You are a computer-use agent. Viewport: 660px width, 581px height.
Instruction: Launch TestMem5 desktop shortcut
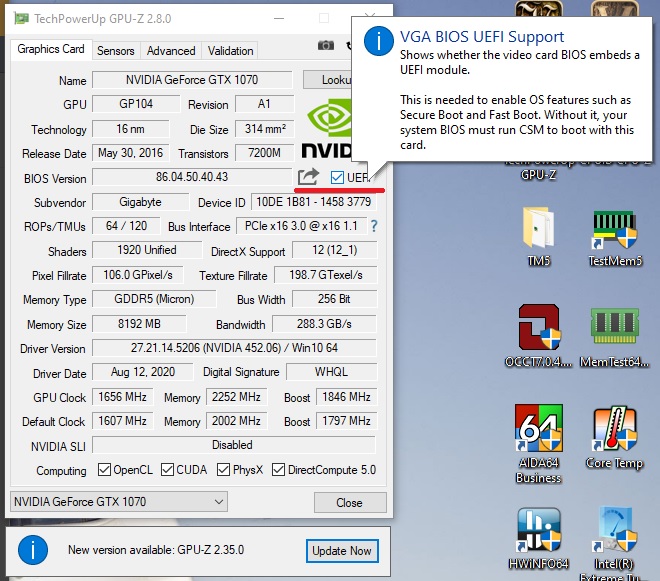[615, 238]
